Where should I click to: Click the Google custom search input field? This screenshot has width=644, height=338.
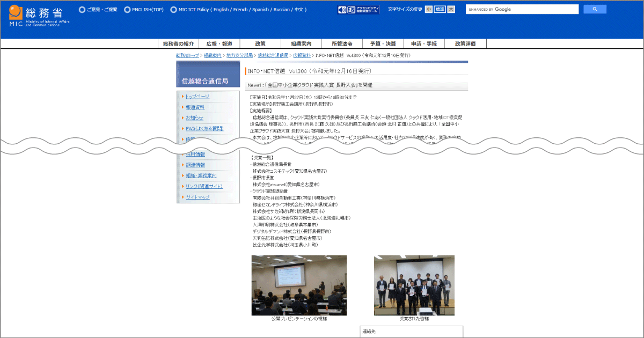click(x=522, y=9)
